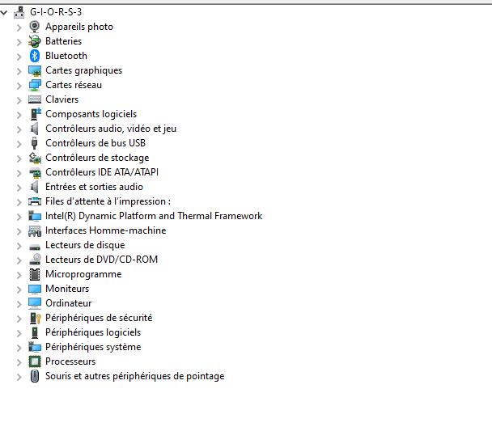
Task: Select the Ordinateur label
Action: point(69,303)
